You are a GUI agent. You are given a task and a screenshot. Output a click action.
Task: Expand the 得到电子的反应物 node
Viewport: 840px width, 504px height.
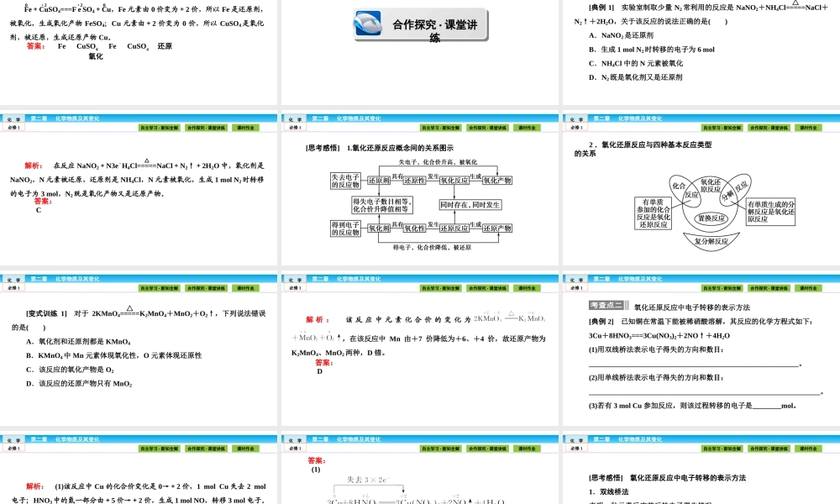click(346, 228)
